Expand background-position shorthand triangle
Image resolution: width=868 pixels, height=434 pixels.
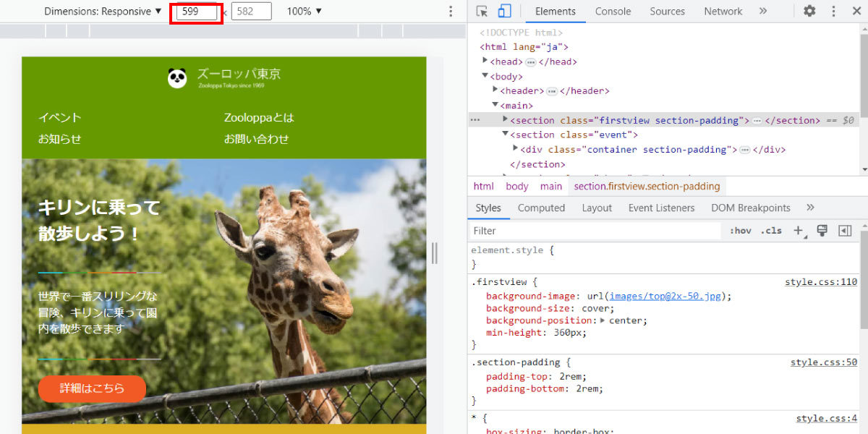coord(603,320)
